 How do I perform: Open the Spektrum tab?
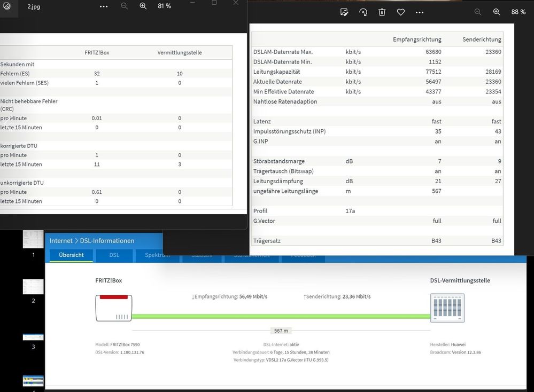click(157, 255)
